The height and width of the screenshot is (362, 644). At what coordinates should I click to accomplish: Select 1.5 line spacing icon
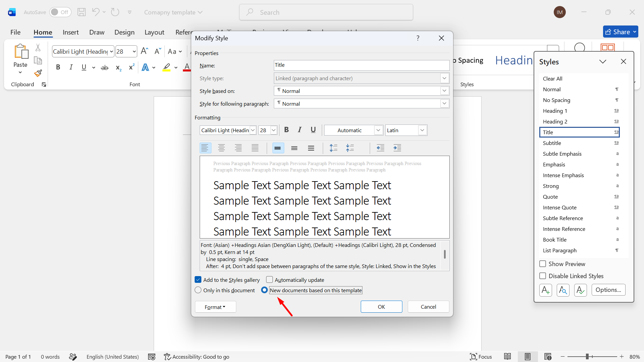(x=294, y=148)
